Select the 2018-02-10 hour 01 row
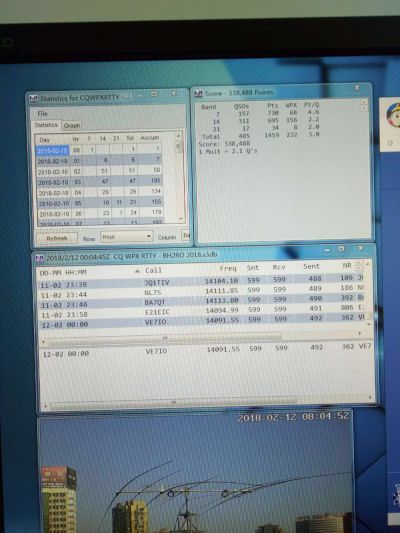Image resolution: width=400 pixels, height=533 pixels. pyautogui.click(x=99, y=160)
